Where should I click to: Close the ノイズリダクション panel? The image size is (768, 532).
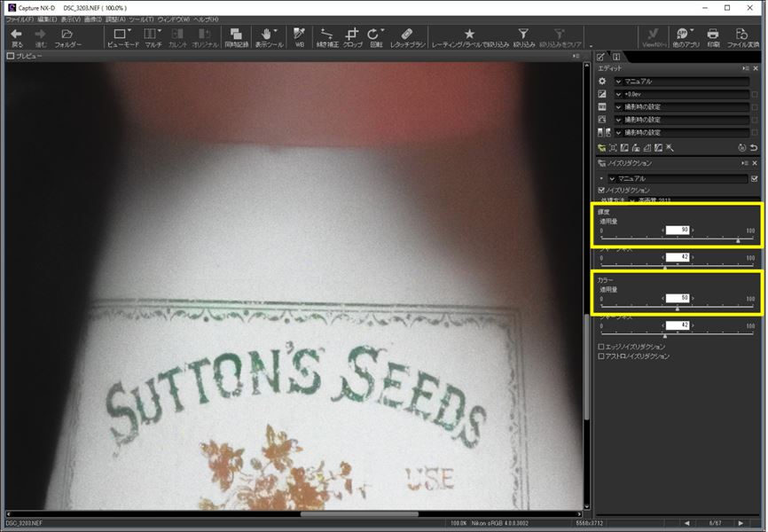[756, 163]
